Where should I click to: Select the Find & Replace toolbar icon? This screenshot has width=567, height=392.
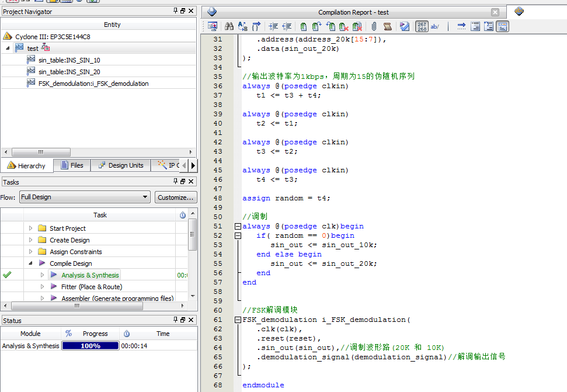pyautogui.click(x=242, y=26)
